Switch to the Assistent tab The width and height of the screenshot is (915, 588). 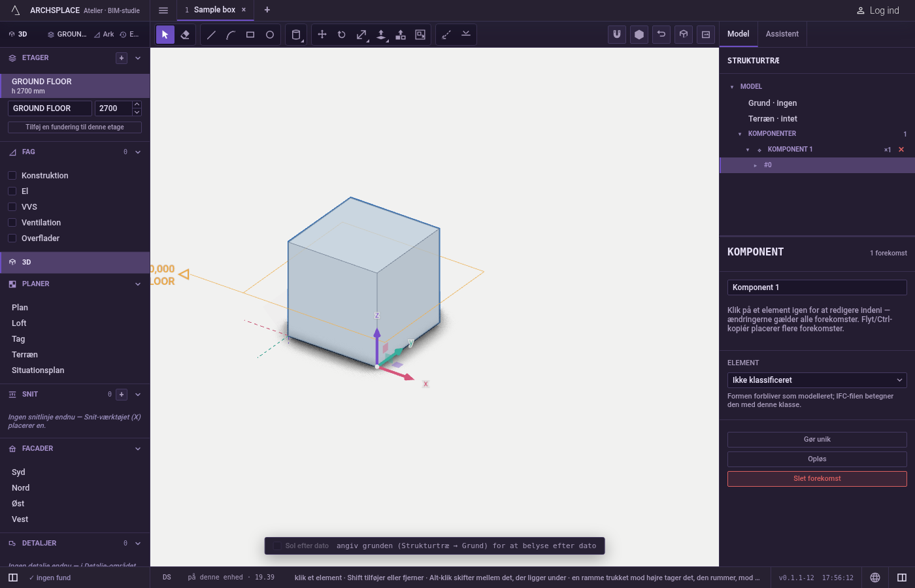[782, 34]
